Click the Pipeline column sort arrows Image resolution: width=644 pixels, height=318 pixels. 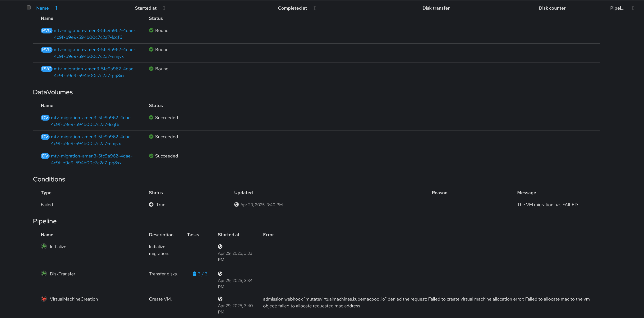click(x=633, y=8)
